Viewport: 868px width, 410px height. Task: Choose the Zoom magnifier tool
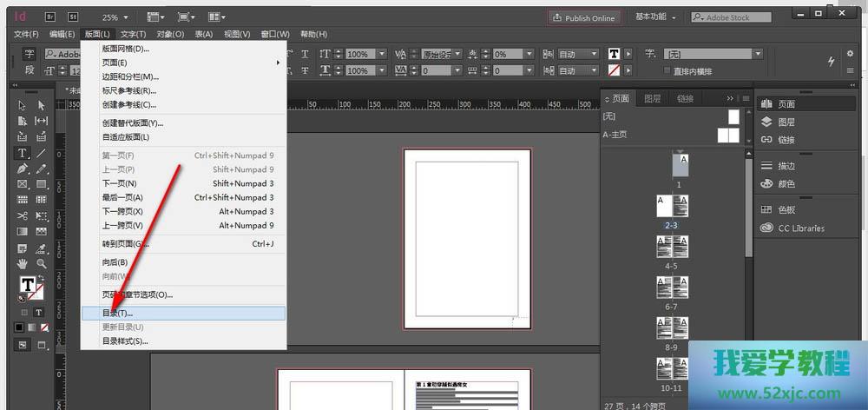click(41, 263)
